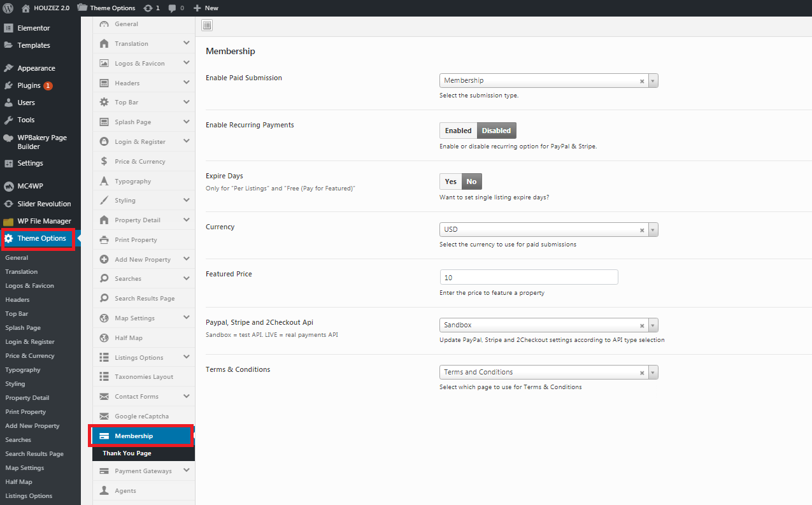
Task: Open Login & Register sidebar submenu link
Action: click(30, 342)
